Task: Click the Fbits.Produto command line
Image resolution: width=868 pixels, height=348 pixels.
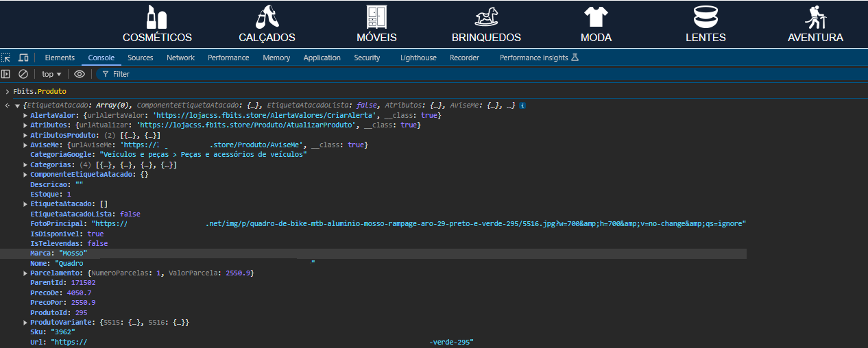Action: coord(40,91)
